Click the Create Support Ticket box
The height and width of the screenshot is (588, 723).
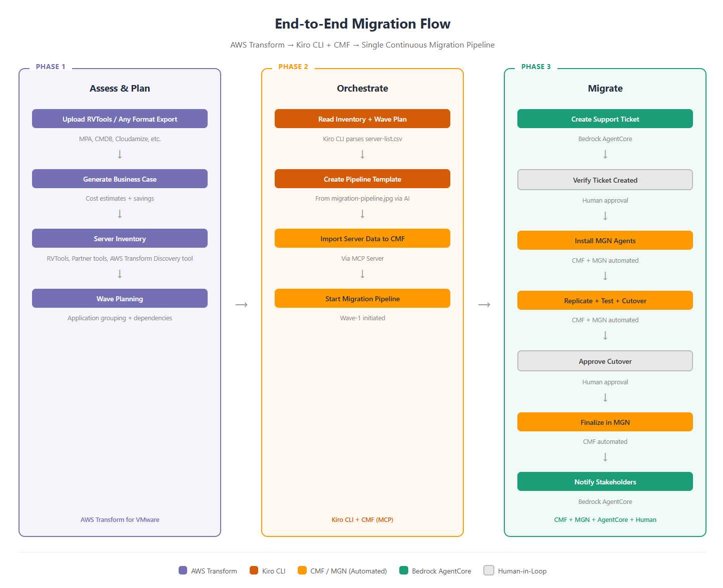605,119
